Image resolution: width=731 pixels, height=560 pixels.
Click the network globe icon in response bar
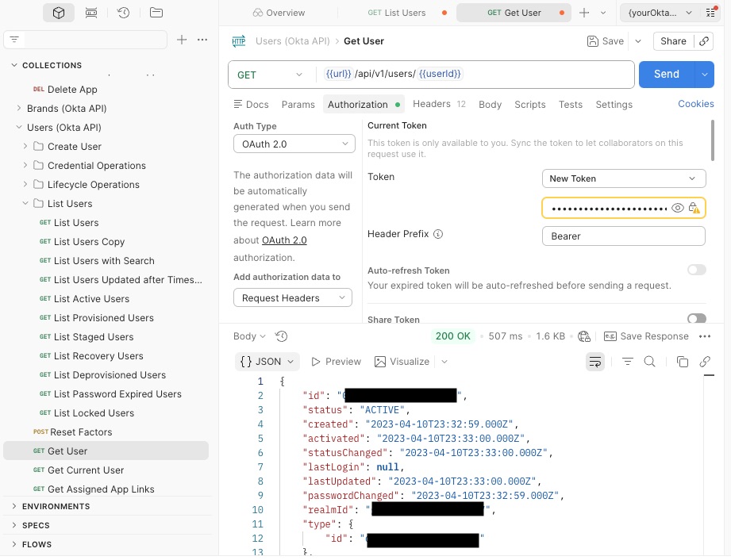coord(584,336)
